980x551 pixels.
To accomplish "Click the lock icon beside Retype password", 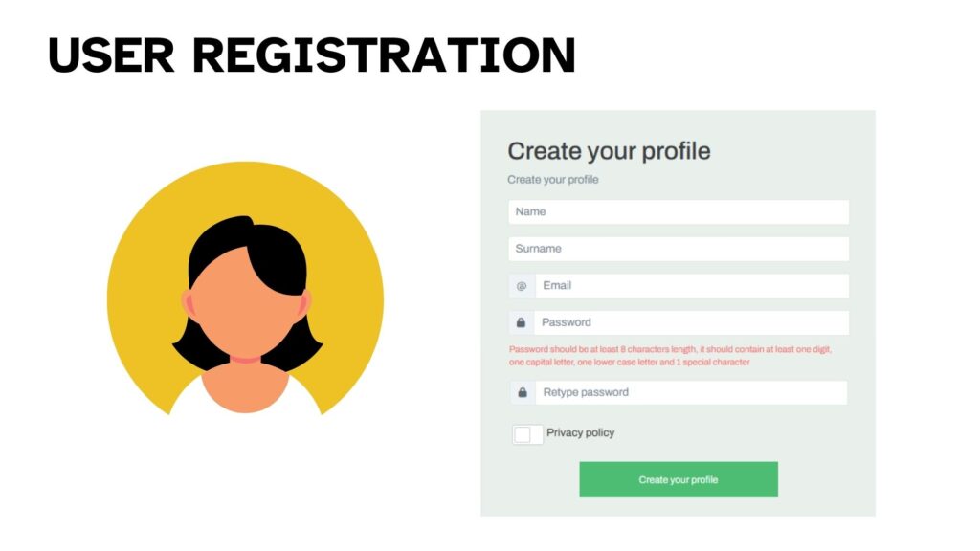I will click(523, 392).
